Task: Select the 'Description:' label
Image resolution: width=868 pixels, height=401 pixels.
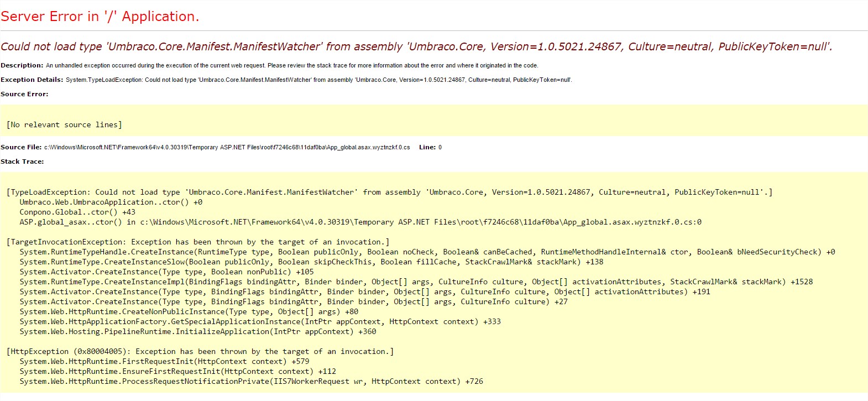Action: coord(22,65)
